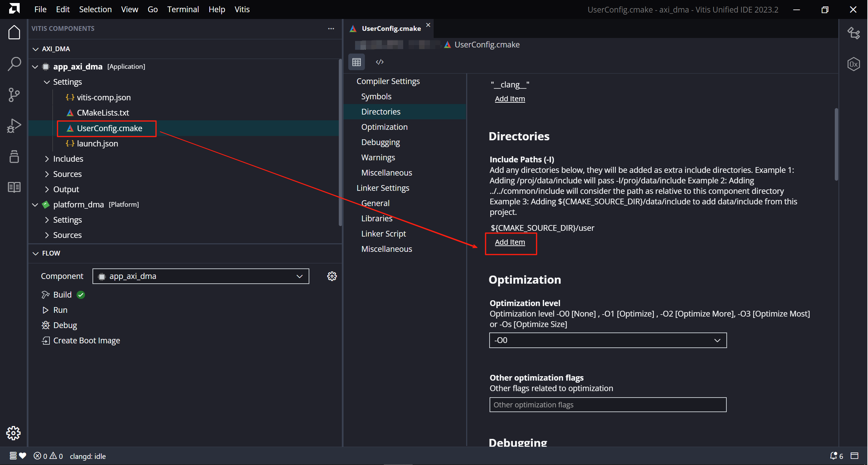Click the Build hammer icon

pyautogui.click(x=45, y=295)
